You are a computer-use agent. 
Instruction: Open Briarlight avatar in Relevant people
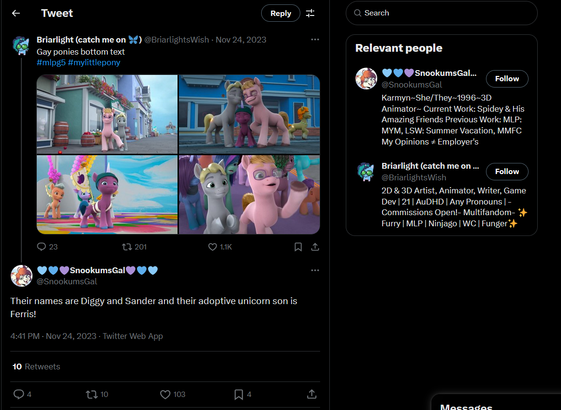tap(366, 171)
